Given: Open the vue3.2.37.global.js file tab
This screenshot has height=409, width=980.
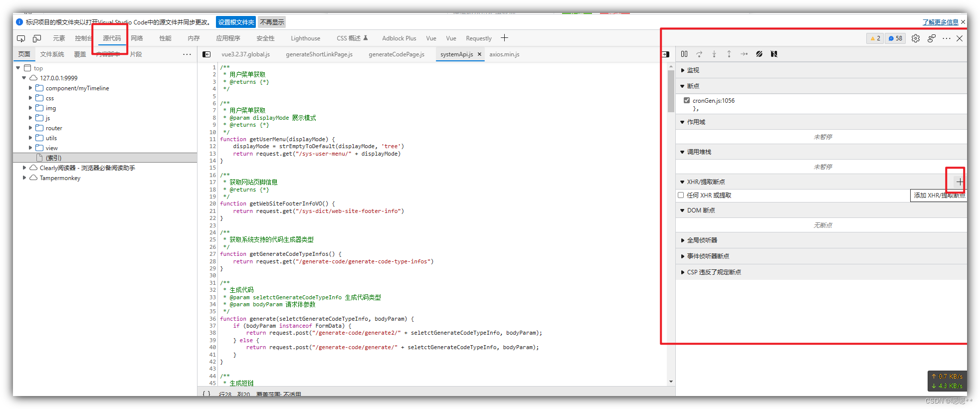Looking at the screenshot, I should click(245, 54).
